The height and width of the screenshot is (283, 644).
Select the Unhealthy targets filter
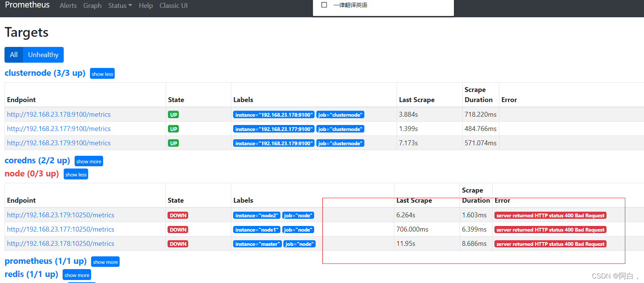pyautogui.click(x=43, y=55)
